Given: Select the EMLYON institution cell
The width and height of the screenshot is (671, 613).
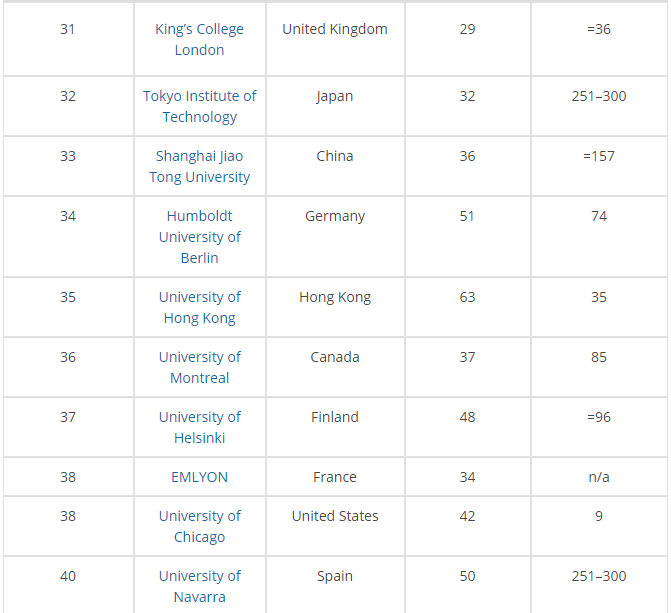Looking at the screenshot, I should coord(199,477).
